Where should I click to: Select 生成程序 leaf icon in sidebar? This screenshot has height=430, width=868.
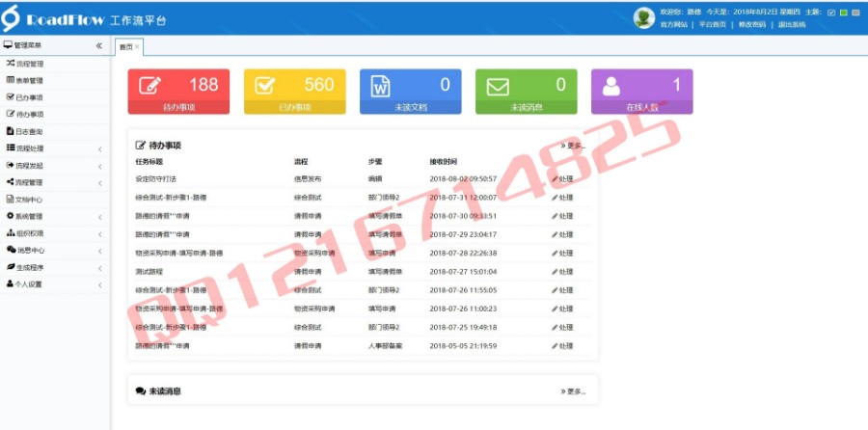10,267
